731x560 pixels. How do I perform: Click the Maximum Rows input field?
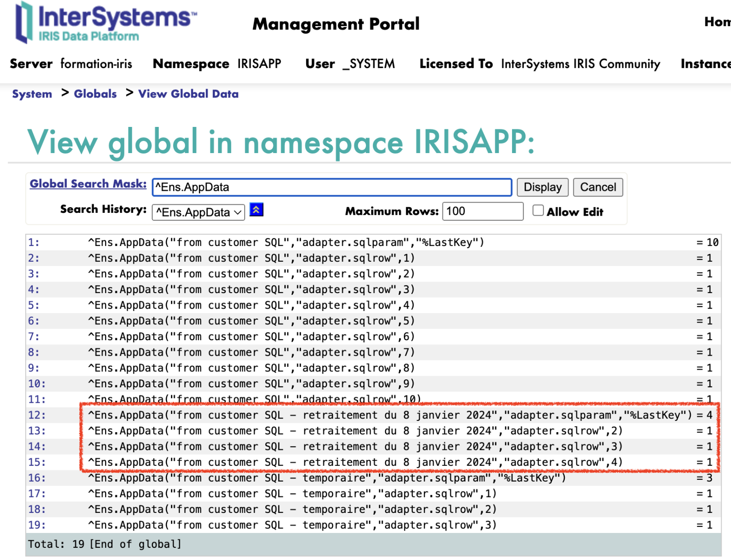point(482,211)
